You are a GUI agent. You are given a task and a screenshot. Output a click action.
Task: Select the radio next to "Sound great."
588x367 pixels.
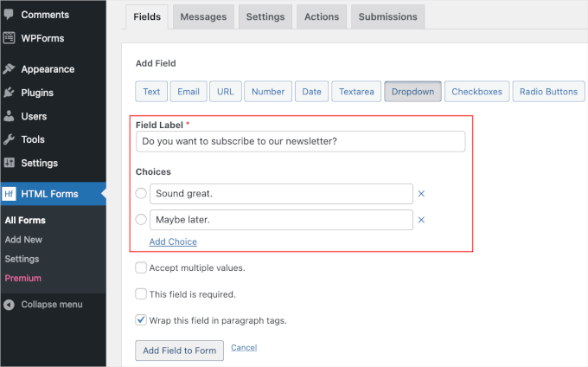pos(142,194)
